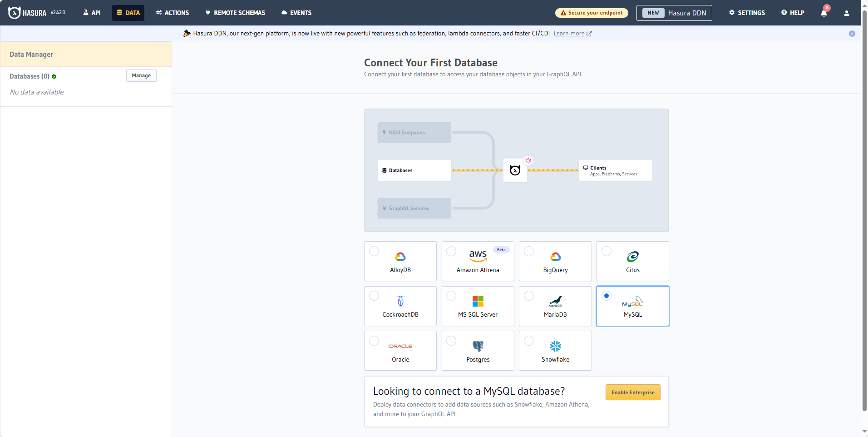Click the BigQuery cloud logo
Viewport: 868px width, 437px height.
point(556,257)
